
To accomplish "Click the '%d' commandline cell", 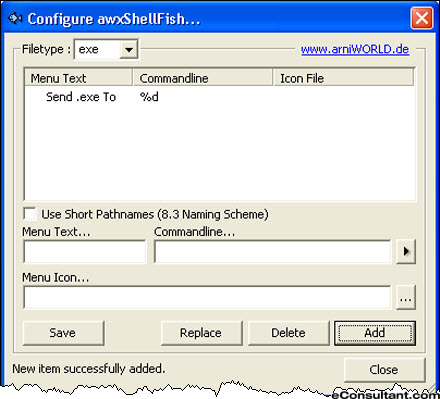I will [x=149, y=97].
